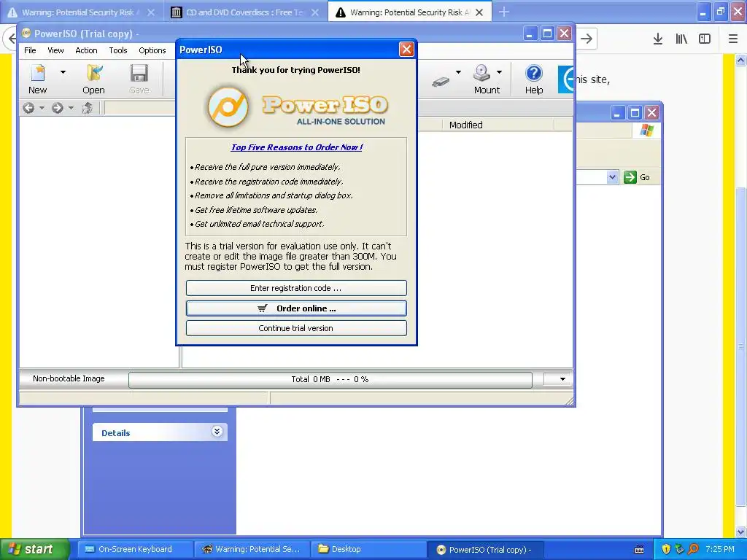Click the green Go arrow button

tap(630, 177)
